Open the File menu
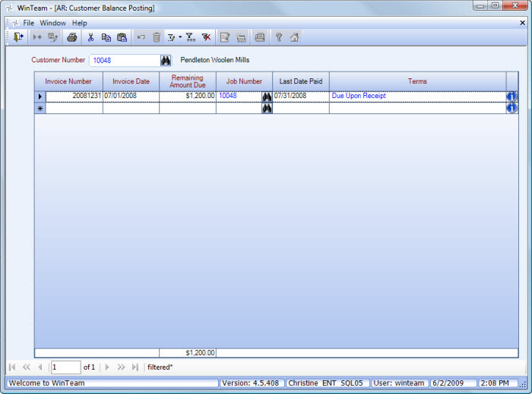Image resolution: width=532 pixels, height=394 pixels. coord(29,23)
